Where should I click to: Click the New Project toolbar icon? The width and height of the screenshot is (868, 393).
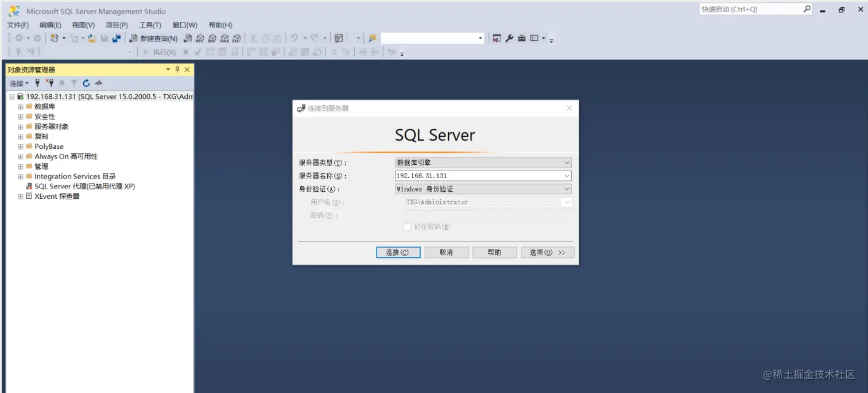[x=55, y=38]
